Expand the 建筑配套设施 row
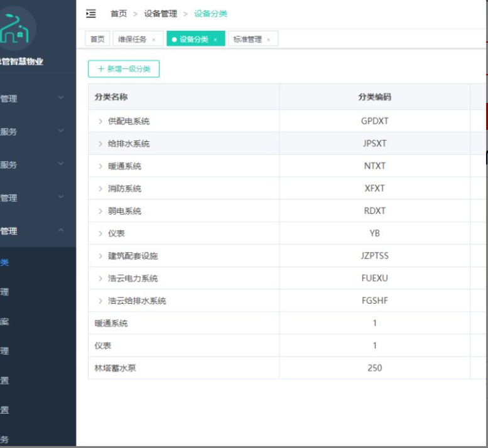The width and height of the screenshot is (488, 448). pyautogui.click(x=100, y=256)
